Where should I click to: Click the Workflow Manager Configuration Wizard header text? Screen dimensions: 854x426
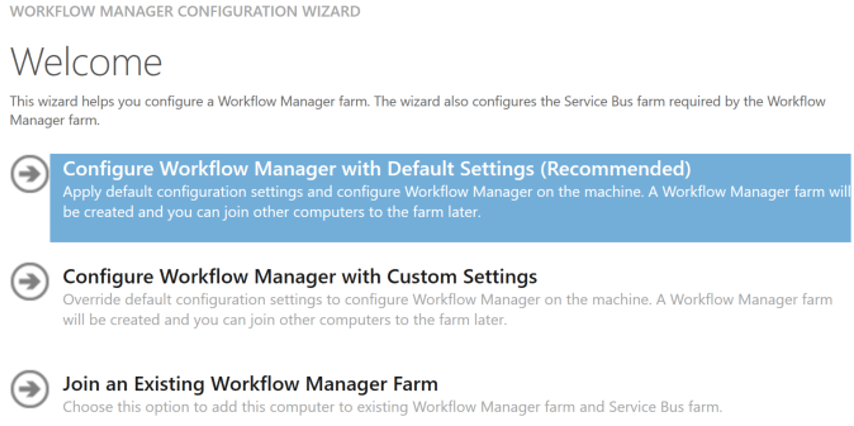[x=185, y=12]
